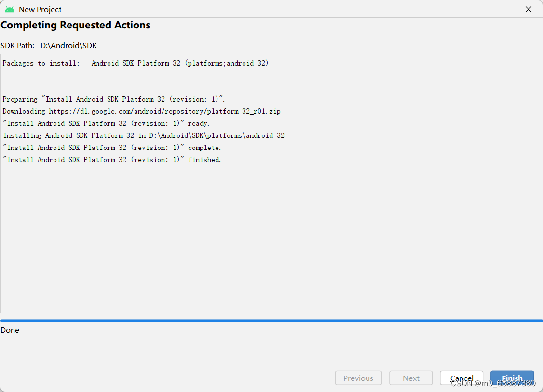The image size is (543, 392).
Task: Click the Done status label
Action: point(10,330)
